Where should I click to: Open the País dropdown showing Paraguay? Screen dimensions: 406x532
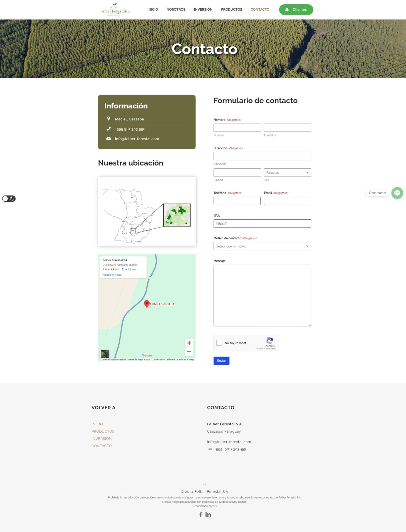287,172
